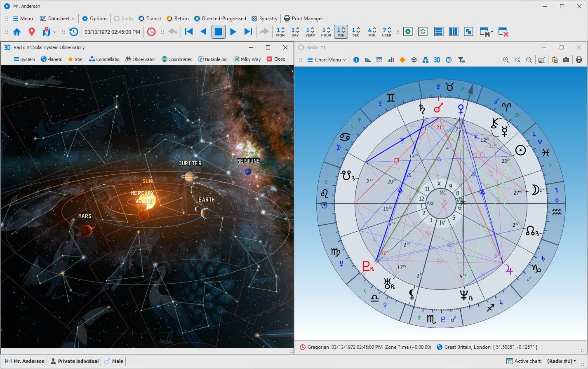Open System menu in Observatory window

tap(24, 59)
